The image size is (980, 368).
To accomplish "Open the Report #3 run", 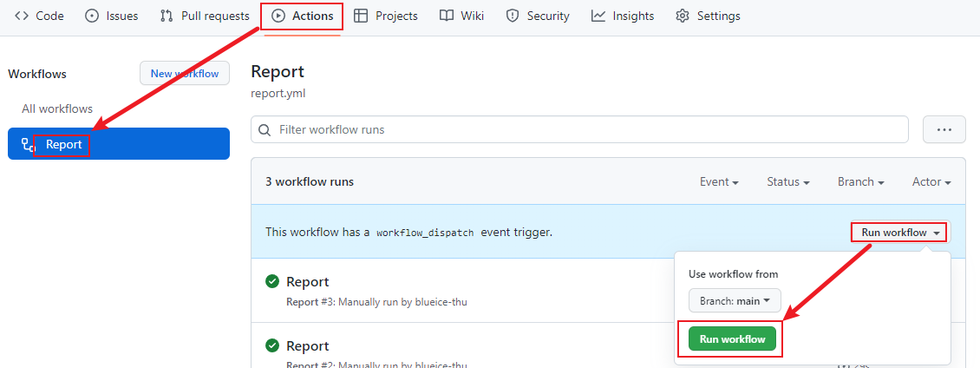I will point(308,281).
